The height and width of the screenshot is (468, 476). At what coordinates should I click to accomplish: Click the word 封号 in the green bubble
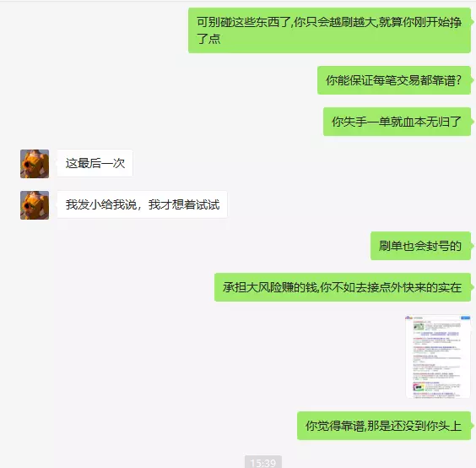click(x=438, y=246)
